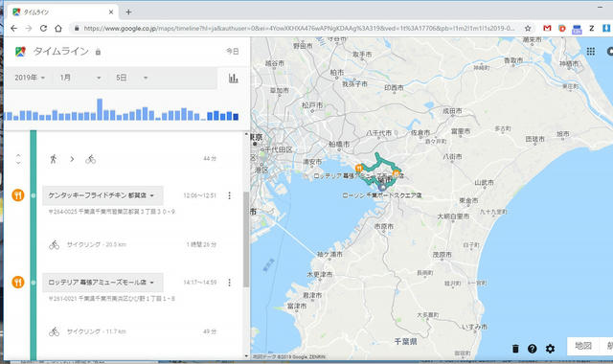This screenshot has height=364, width=613.
Task: Select the tallest bar in activity chart
Action: pos(100,109)
